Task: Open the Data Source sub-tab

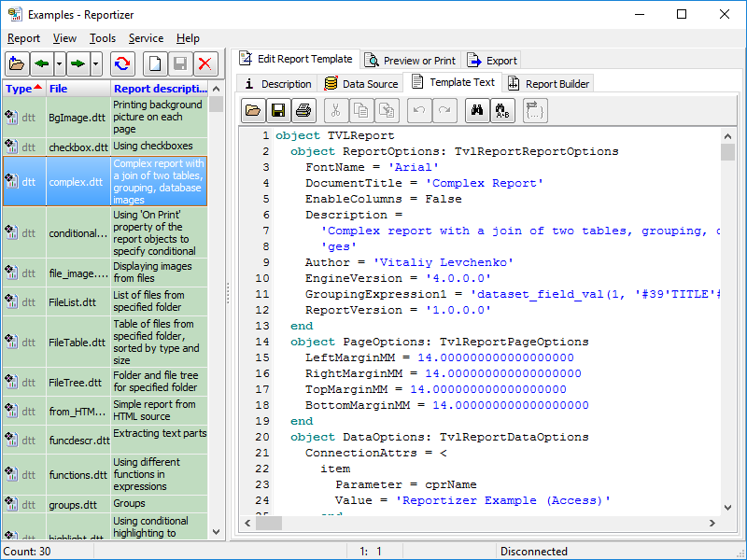Action: pos(361,84)
